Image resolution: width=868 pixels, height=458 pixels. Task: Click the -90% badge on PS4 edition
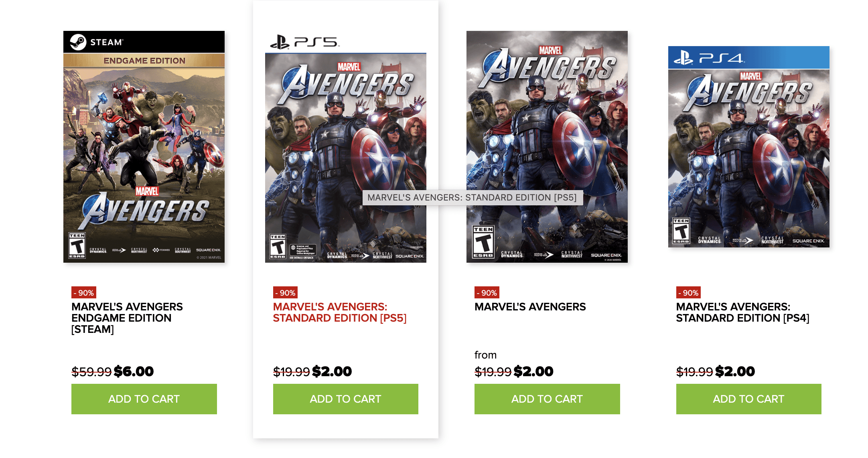688,293
